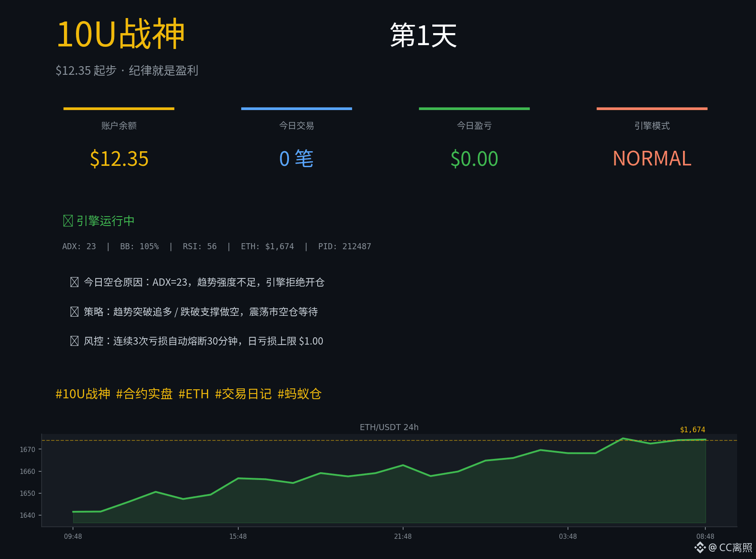Click the icon before 风控 line
The height and width of the screenshot is (559, 756).
click(74, 341)
